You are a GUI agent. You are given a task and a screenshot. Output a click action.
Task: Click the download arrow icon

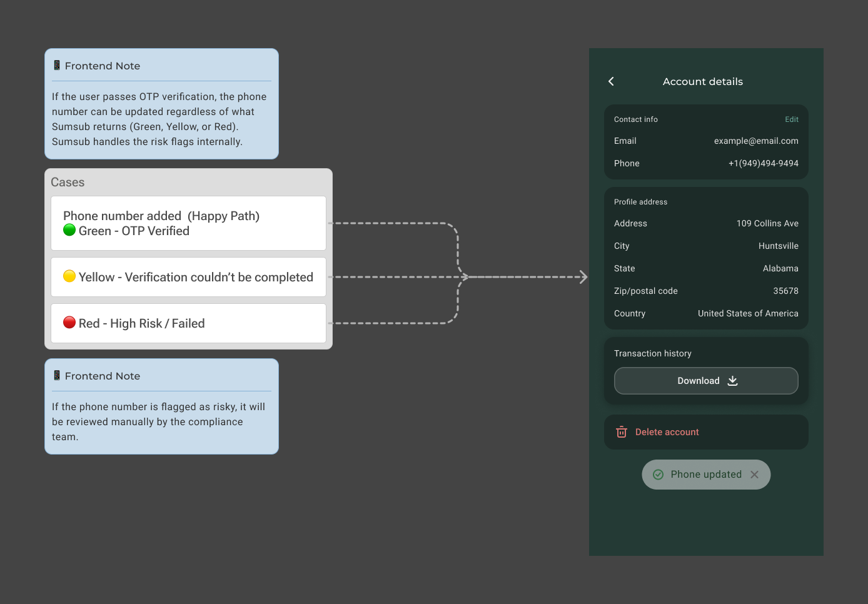[733, 381]
